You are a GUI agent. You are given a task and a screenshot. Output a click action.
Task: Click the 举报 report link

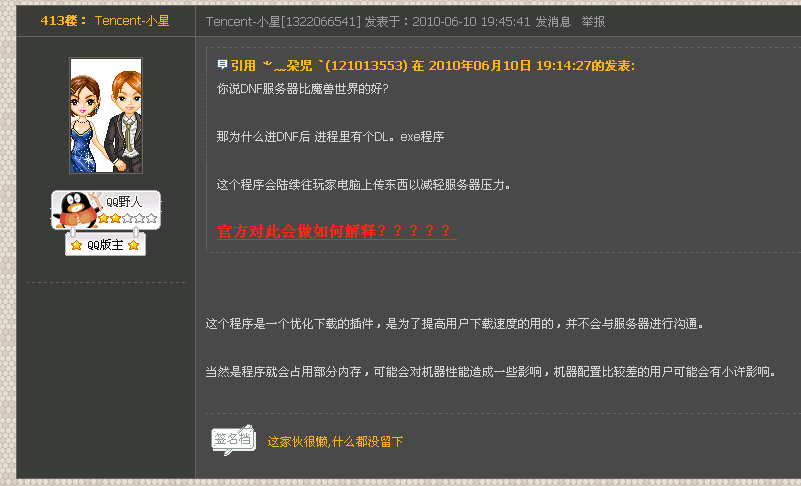click(593, 21)
